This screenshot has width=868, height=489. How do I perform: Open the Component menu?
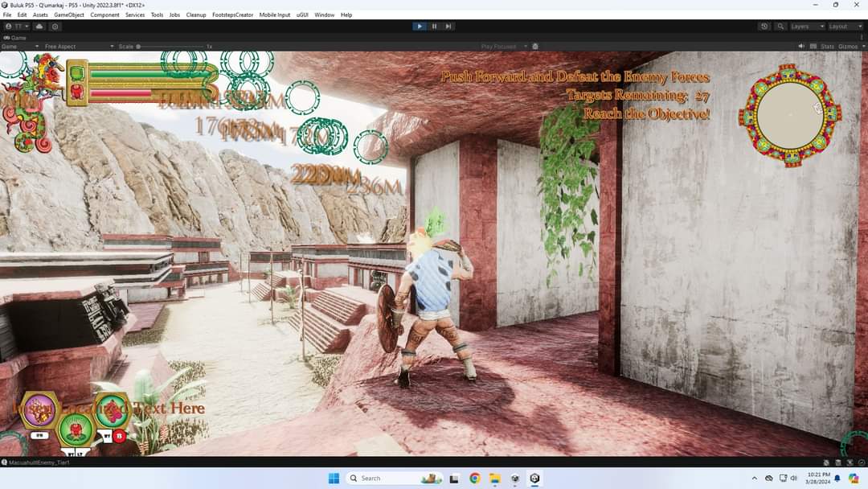tap(104, 15)
